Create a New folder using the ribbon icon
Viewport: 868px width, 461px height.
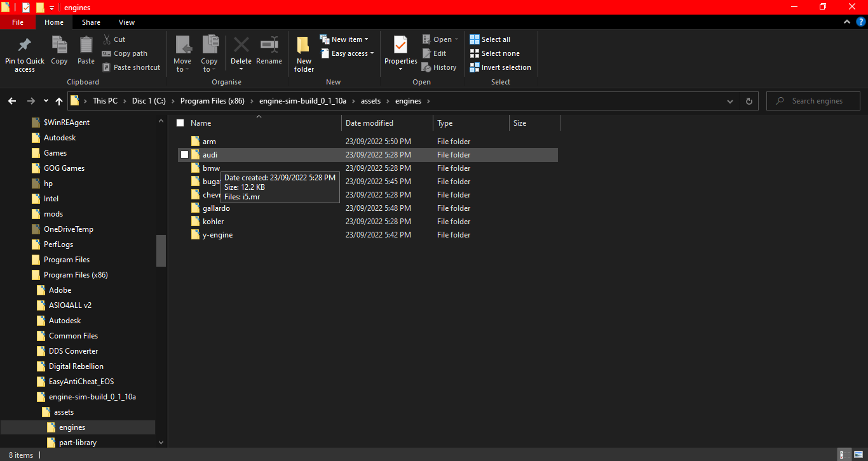303,53
